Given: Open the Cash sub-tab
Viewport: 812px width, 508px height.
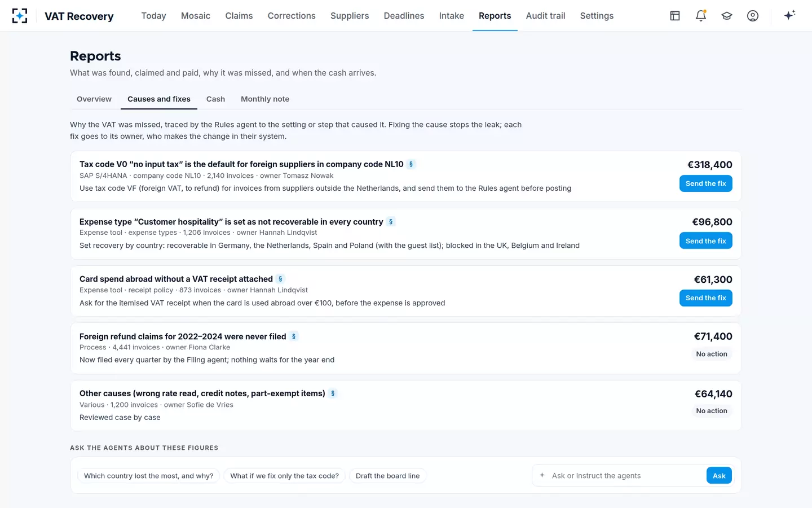Looking at the screenshot, I should [x=215, y=99].
